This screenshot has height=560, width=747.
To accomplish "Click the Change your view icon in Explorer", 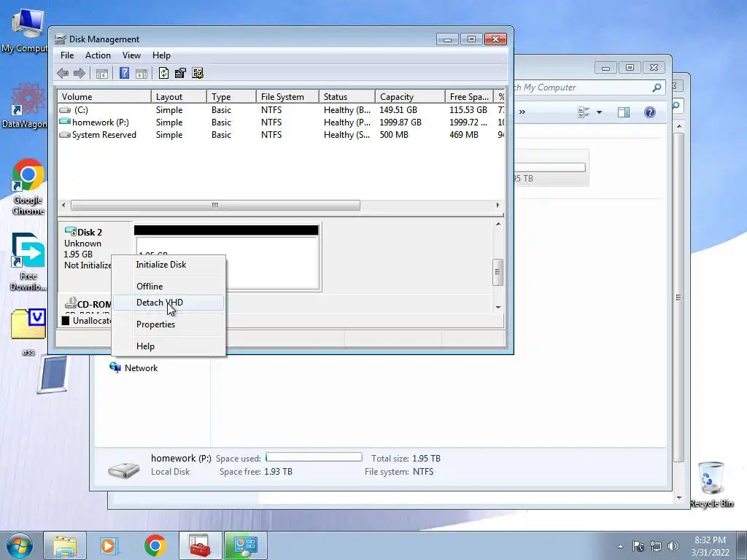I will [584, 112].
